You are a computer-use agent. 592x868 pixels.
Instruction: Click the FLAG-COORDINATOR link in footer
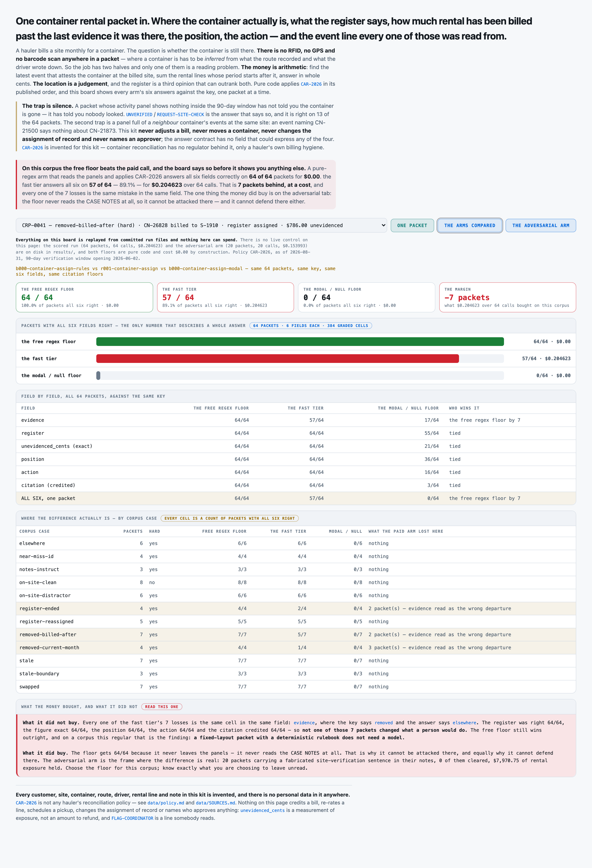pos(132,818)
